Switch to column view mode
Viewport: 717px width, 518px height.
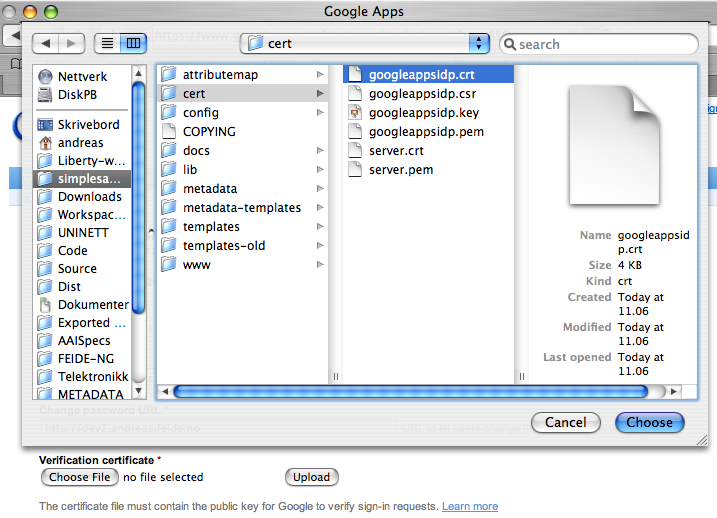[133, 44]
